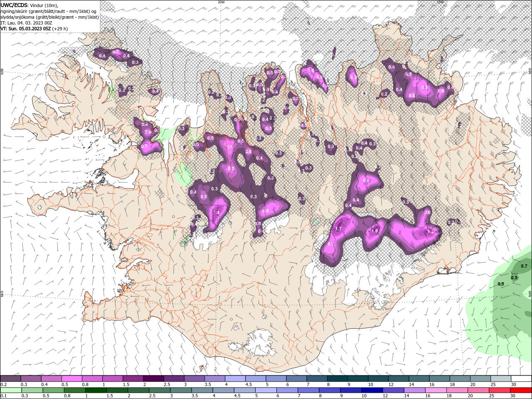Click the '15W' longitude label at the top edge
Viewport: 532px width, 399px height.
[x=440, y=2]
